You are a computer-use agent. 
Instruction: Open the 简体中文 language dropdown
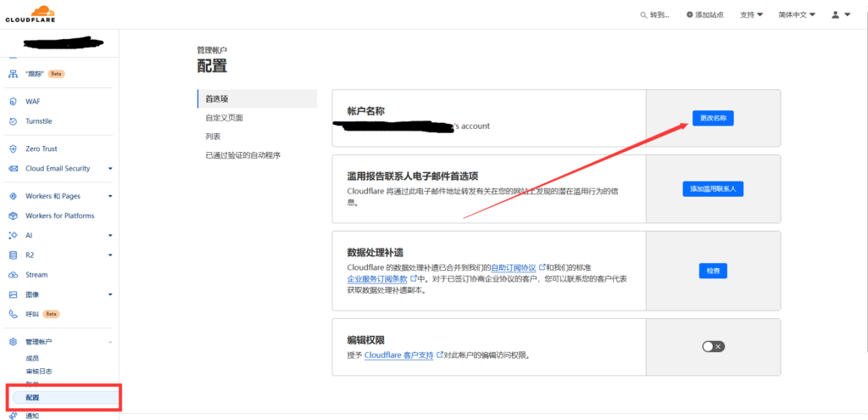pyautogui.click(x=797, y=15)
